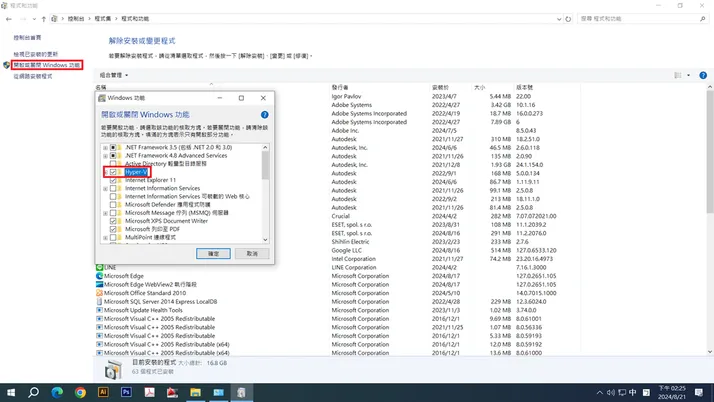Screen dimensions: 714x402
Task: Uncheck Microsoft XPS Document Writer checkbox
Action: tap(113, 221)
